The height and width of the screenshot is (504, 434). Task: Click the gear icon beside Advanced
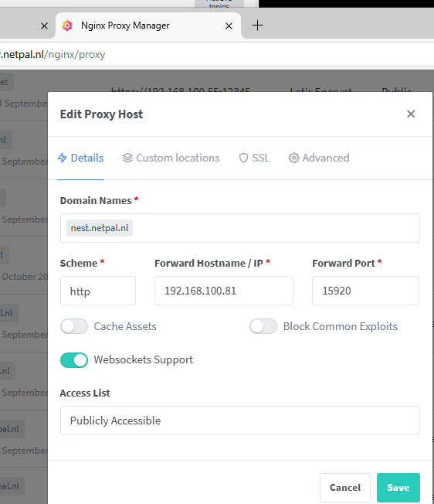[293, 158]
